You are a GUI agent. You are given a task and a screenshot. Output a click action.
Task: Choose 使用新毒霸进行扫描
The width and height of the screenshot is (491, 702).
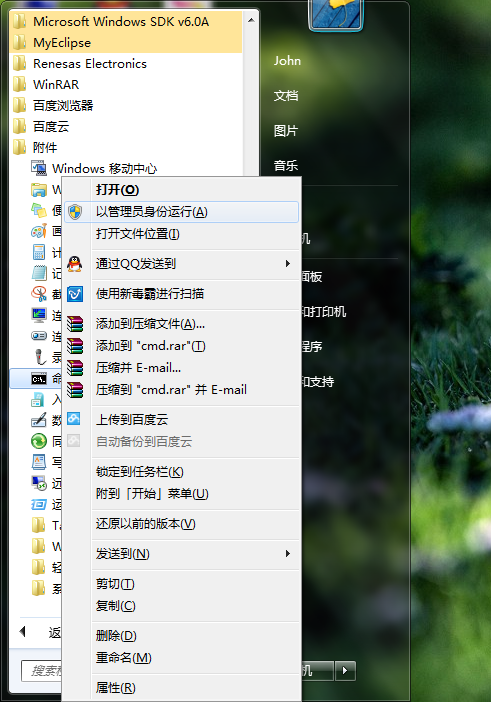pyautogui.click(x=182, y=294)
